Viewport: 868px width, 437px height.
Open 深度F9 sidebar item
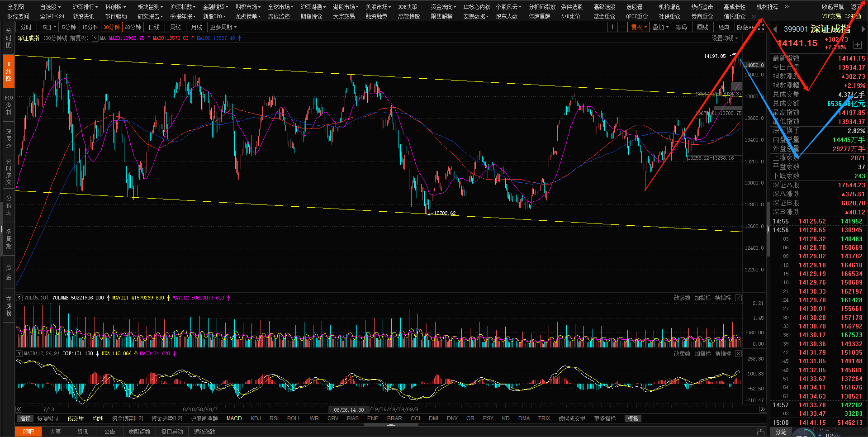9,138
